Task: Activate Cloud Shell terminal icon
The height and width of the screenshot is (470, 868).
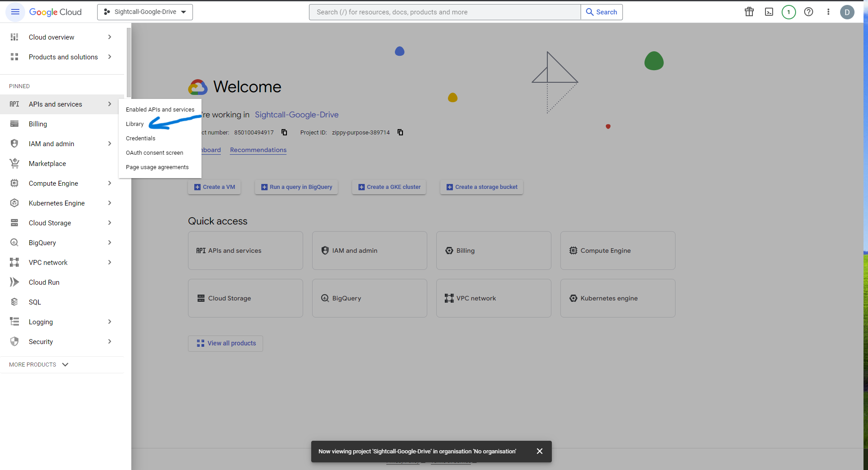Action: 769,12
